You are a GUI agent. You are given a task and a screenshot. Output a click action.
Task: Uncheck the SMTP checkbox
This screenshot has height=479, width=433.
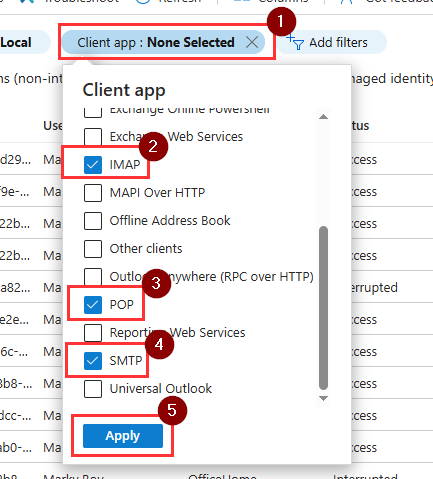pos(93,361)
